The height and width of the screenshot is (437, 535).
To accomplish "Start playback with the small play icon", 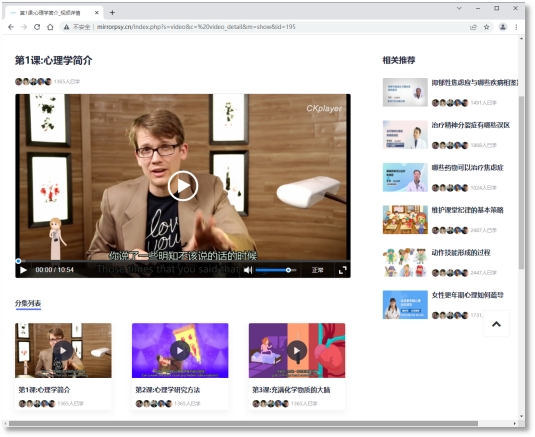I will 23,270.
